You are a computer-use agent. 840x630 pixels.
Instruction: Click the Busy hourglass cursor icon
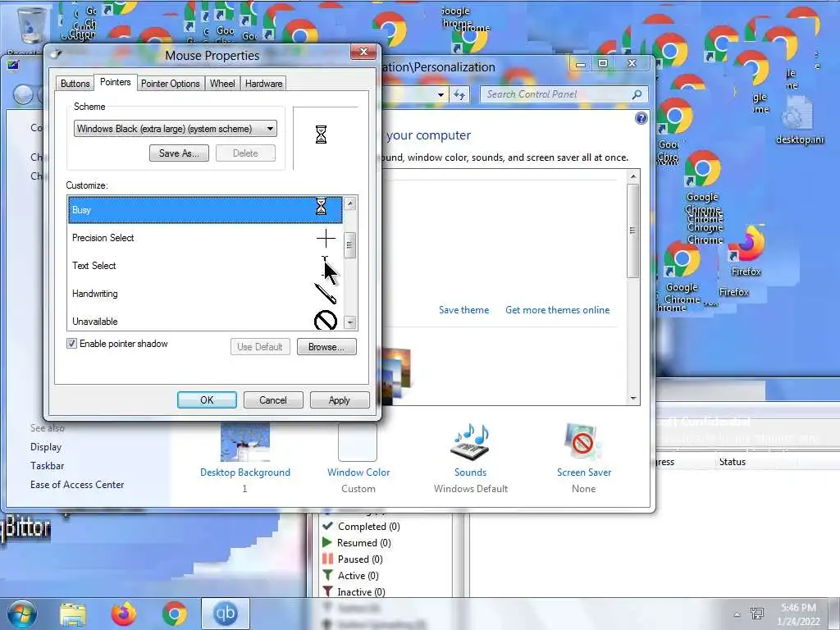coord(321,207)
